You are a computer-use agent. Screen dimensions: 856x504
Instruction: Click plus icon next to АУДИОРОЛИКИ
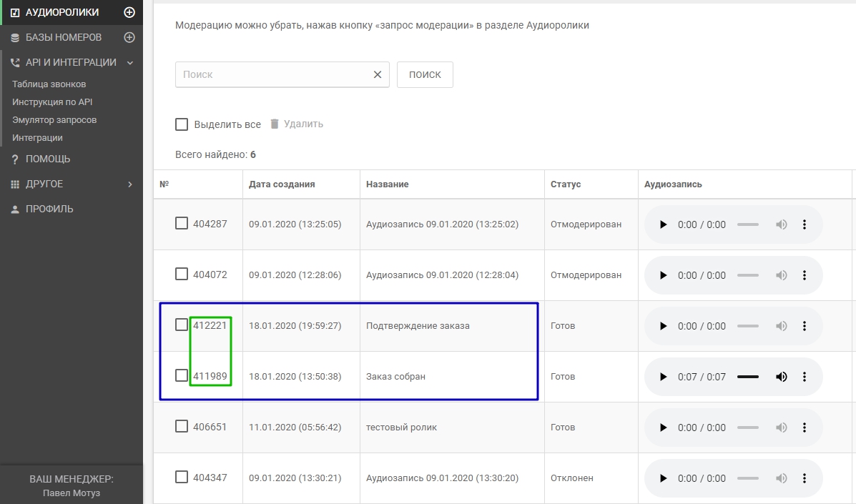point(129,12)
